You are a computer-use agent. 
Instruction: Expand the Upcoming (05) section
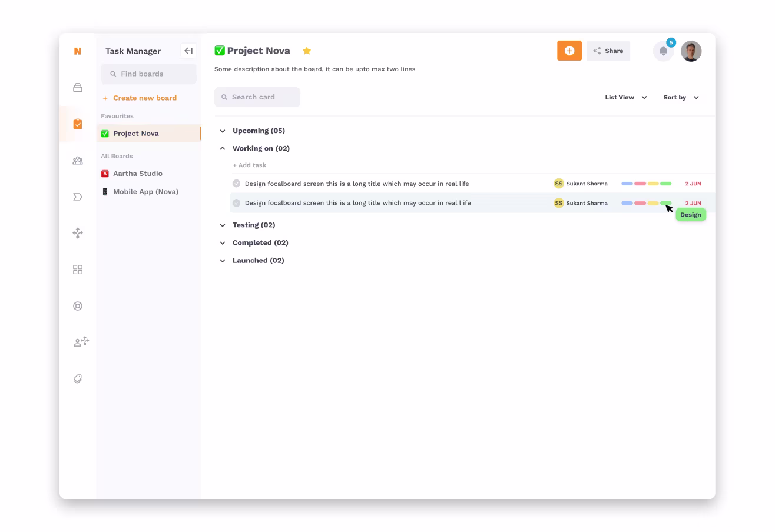pos(223,131)
